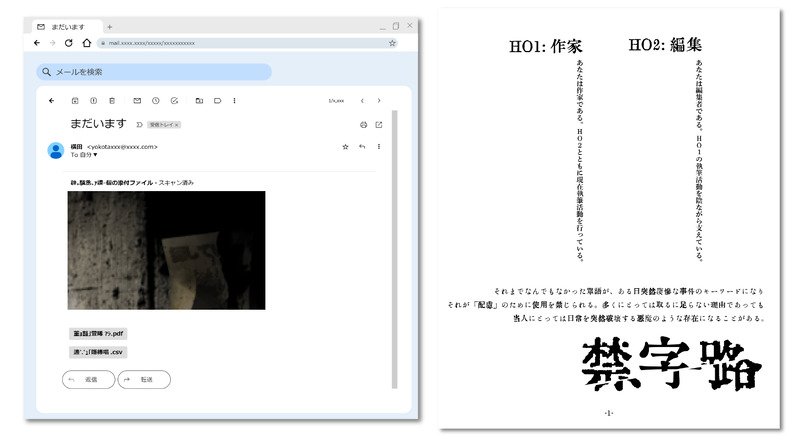
Task: Click the 禁字路 title in document
Action: (671, 364)
